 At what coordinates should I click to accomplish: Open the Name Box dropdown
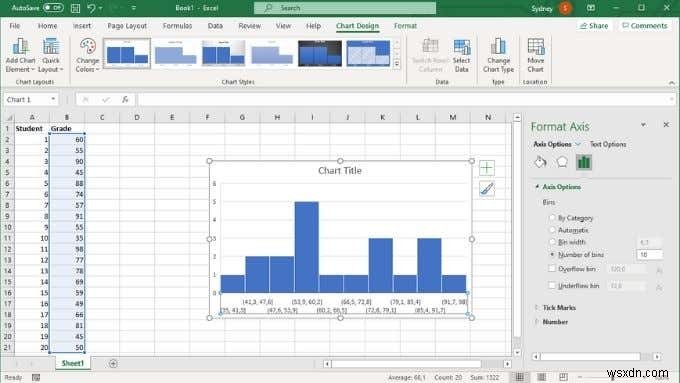tap(53, 99)
